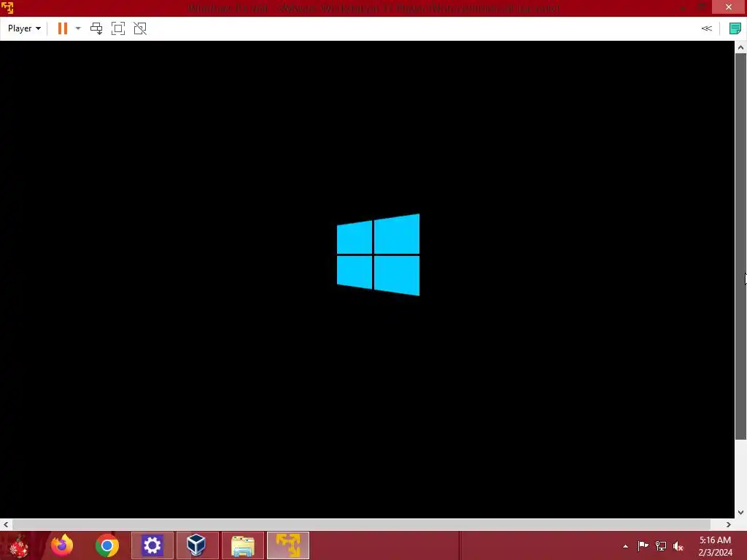Toggle Unity mode icon
Image resolution: width=747 pixels, height=560 pixels.
point(140,28)
